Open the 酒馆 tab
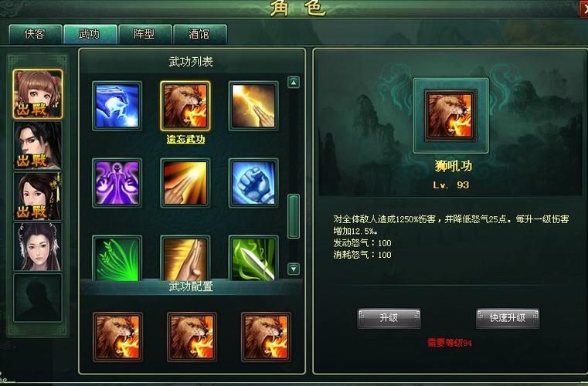Image resolution: width=588 pixels, height=386 pixels. click(200, 34)
